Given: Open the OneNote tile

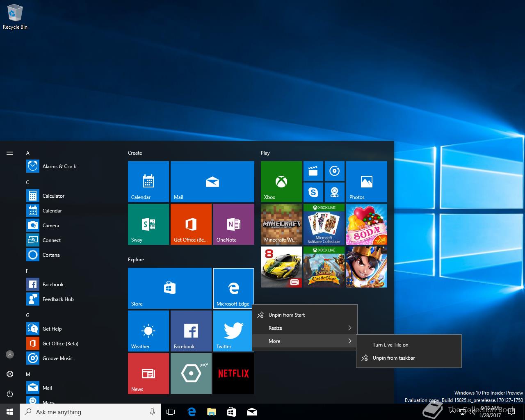Looking at the screenshot, I should (233, 224).
